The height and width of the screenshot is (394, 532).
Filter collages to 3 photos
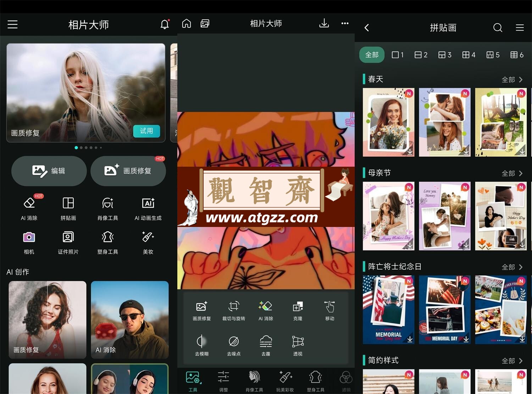coord(445,55)
